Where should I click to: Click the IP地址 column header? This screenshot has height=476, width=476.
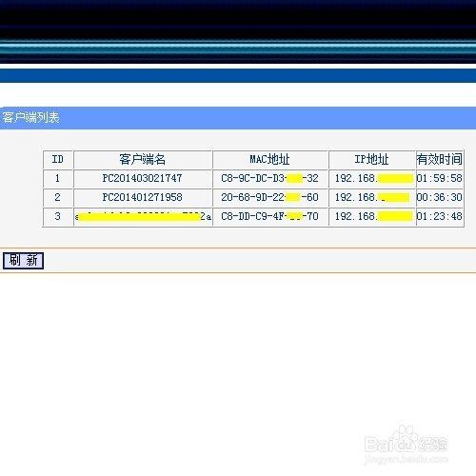click(x=372, y=159)
